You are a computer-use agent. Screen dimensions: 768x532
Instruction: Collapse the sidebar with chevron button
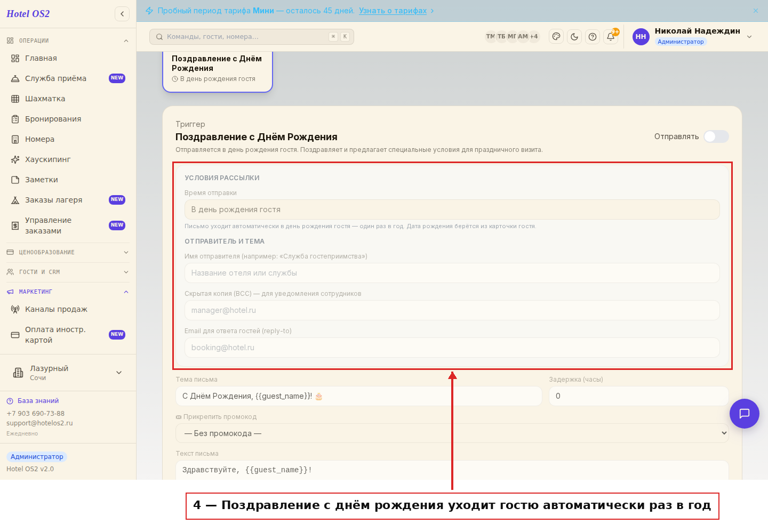[x=122, y=14]
